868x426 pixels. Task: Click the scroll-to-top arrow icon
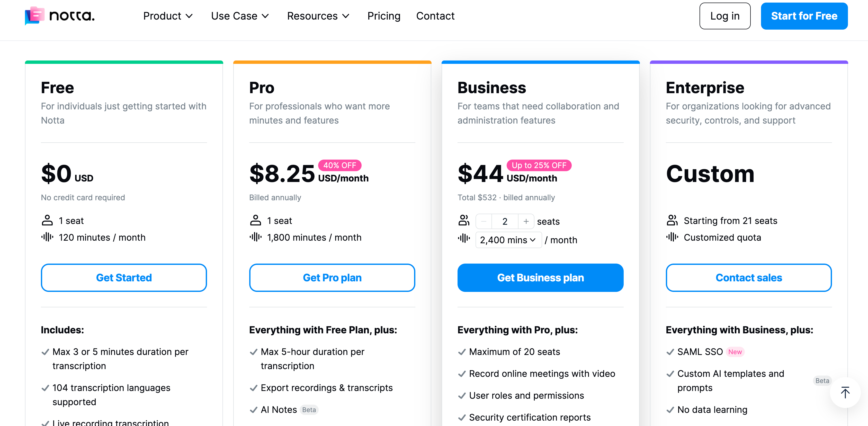845,392
